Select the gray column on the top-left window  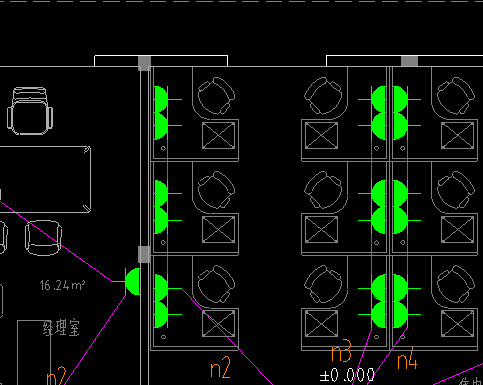click(144, 63)
